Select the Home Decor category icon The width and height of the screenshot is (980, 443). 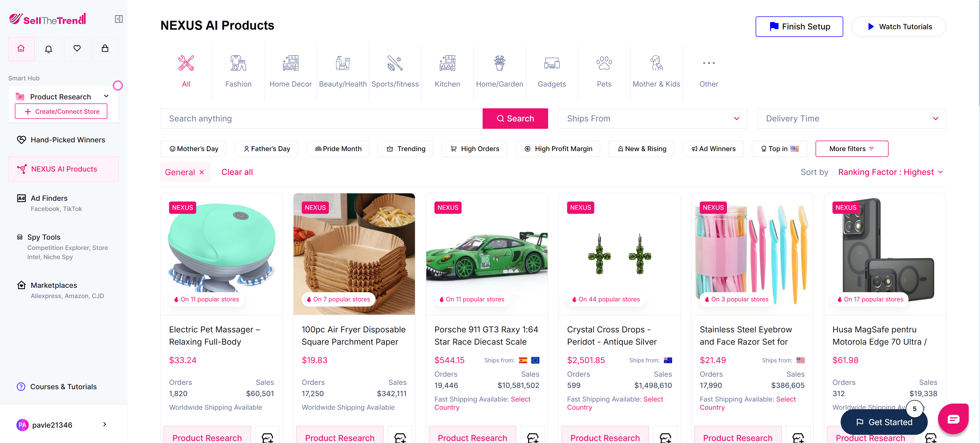[x=291, y=63]
